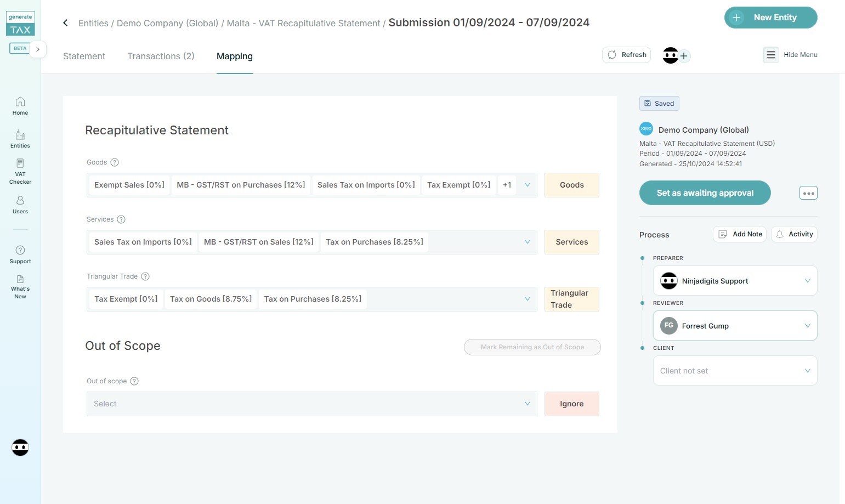Open Home from the sidebar
Screen dimensions: 845x504
click(x=20, y=106)
